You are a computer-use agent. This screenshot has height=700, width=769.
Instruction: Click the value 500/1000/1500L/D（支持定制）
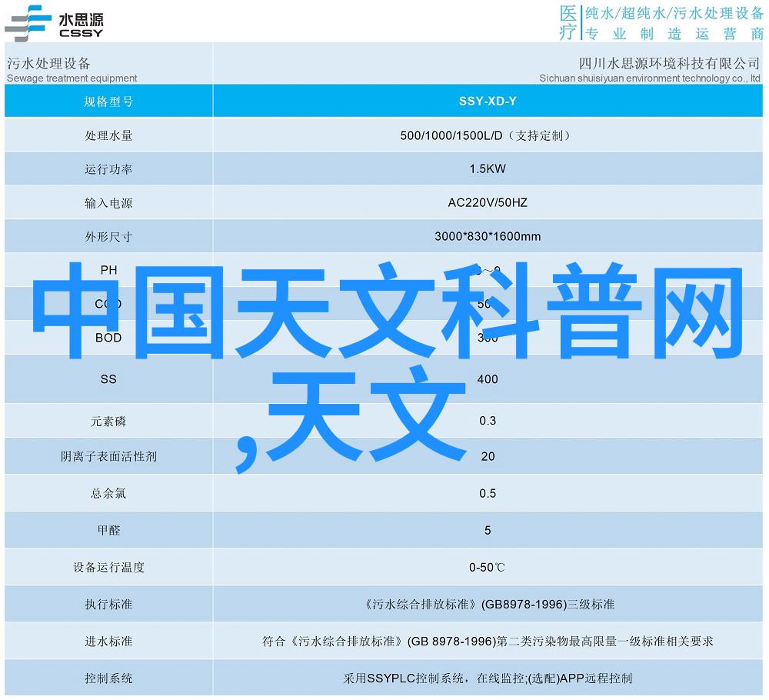[487, 135]
